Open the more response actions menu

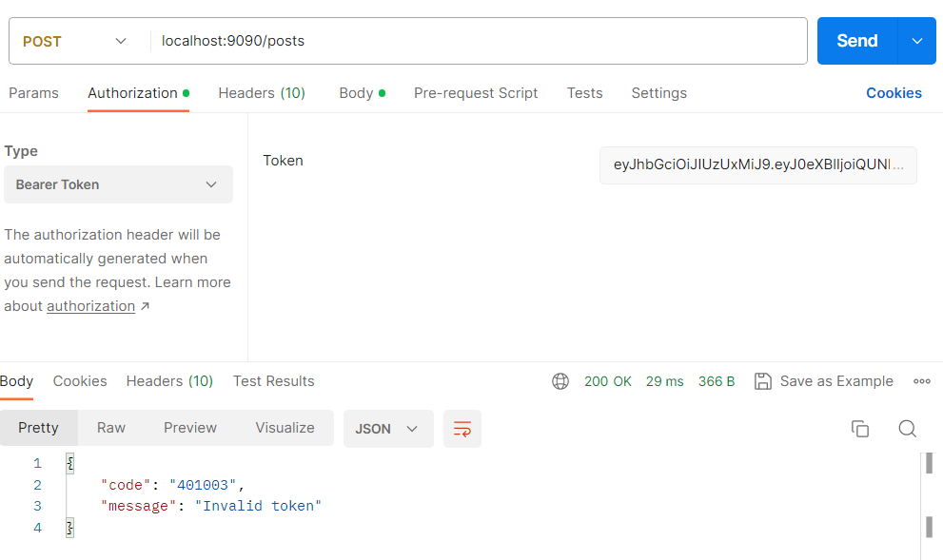[x=921, y=380]
